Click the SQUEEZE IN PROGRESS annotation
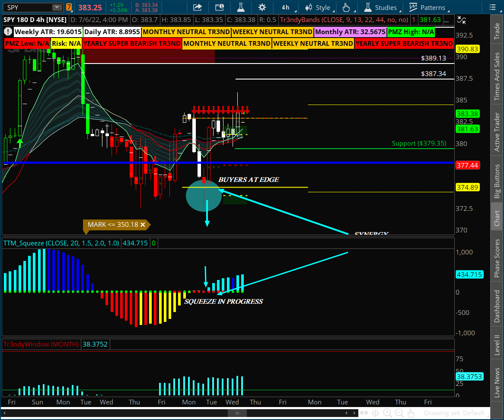The height and width of the screenshot is (420, 504). click(223, 302)
